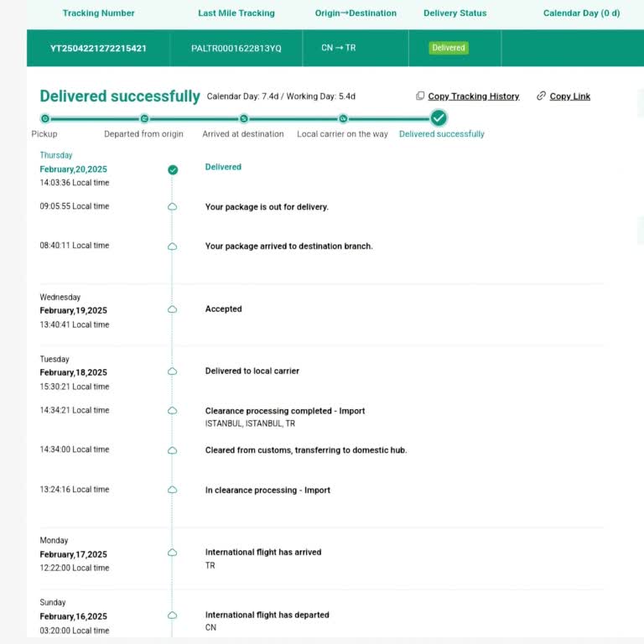Click 'In clearance processing - Import' text

[x=267, y=490]
